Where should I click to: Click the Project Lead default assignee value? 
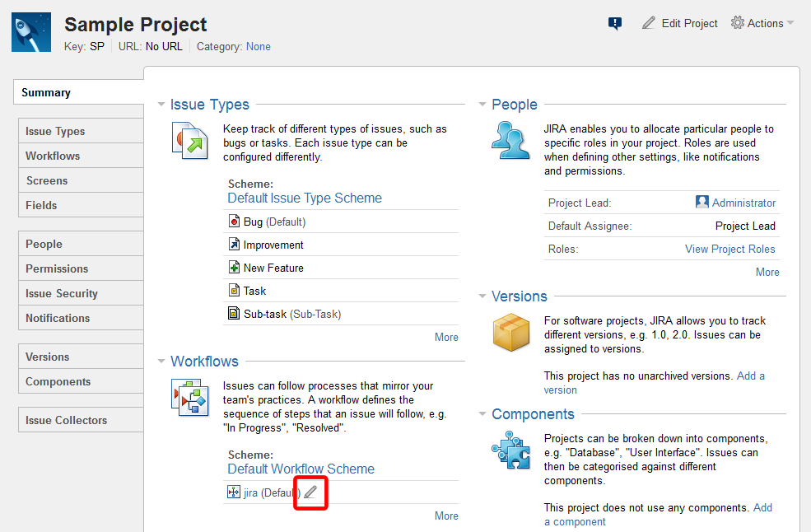click(745, 226)
